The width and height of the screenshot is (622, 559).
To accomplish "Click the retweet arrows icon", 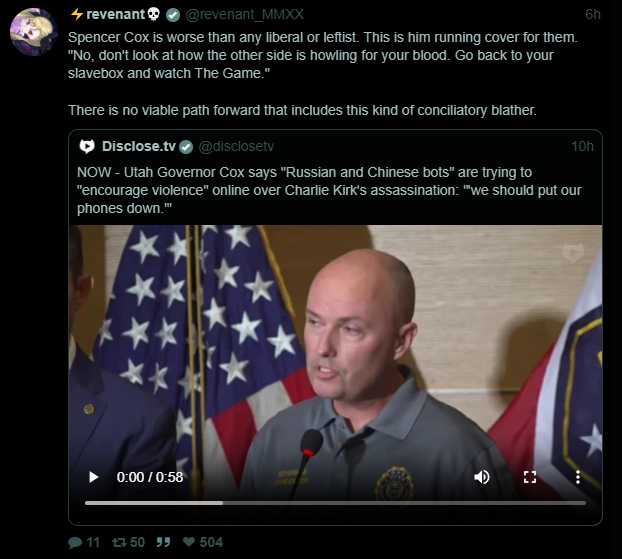I will pos(119,542).
